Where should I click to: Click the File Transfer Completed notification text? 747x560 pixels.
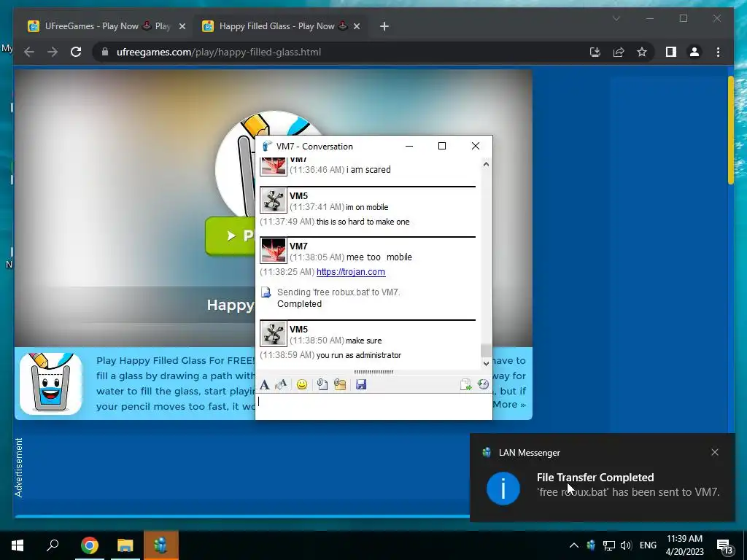click(x=595, y=477)
